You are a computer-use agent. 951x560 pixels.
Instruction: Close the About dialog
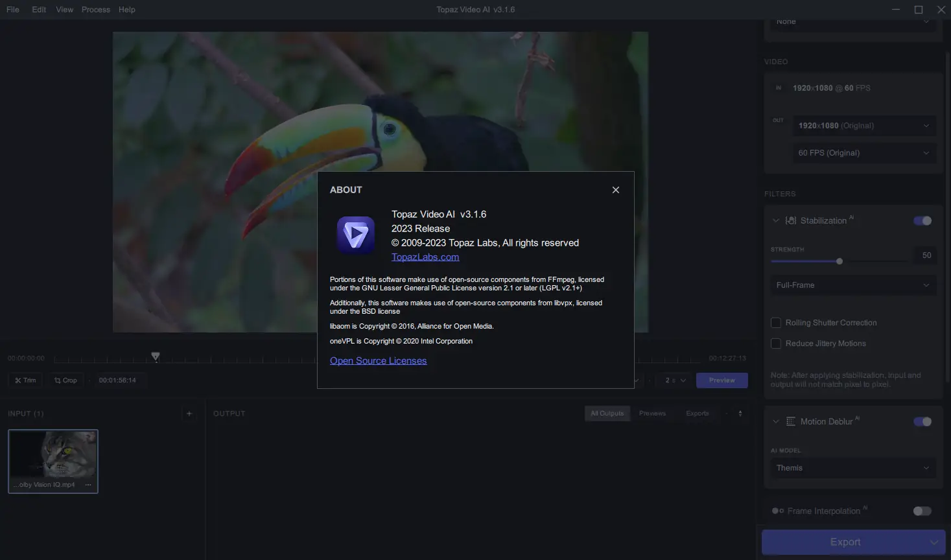coord(616,190)
